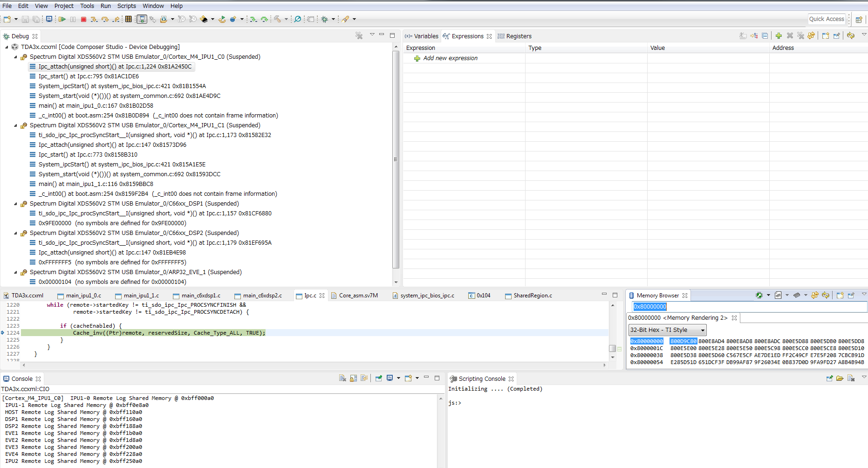Select the highlighted 800D9C80 memory value

click(683, 341)
